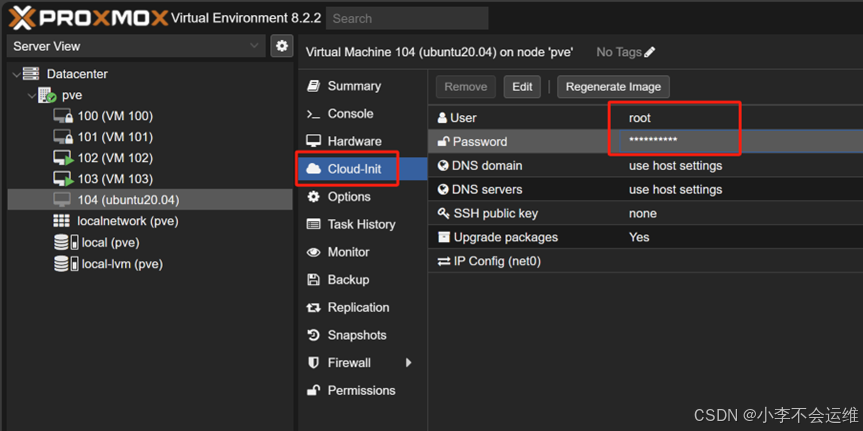Click the Summary book icon

(313, 86)
